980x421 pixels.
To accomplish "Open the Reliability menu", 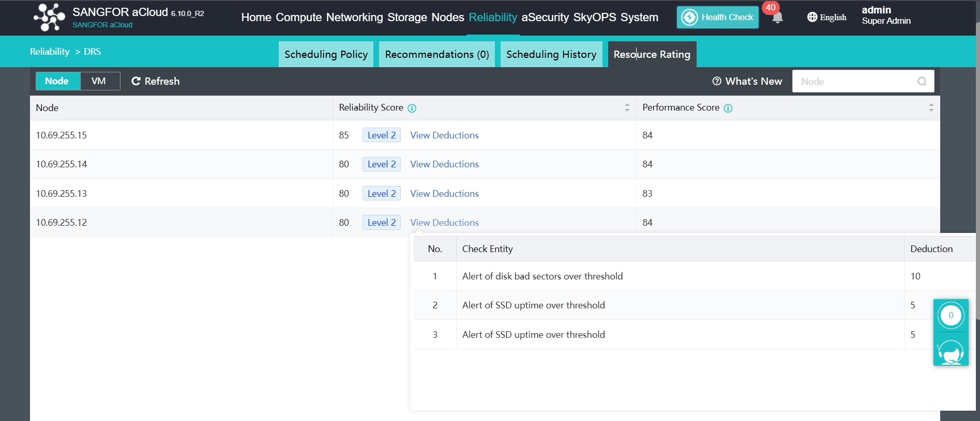I will click(x=493, y=17).
